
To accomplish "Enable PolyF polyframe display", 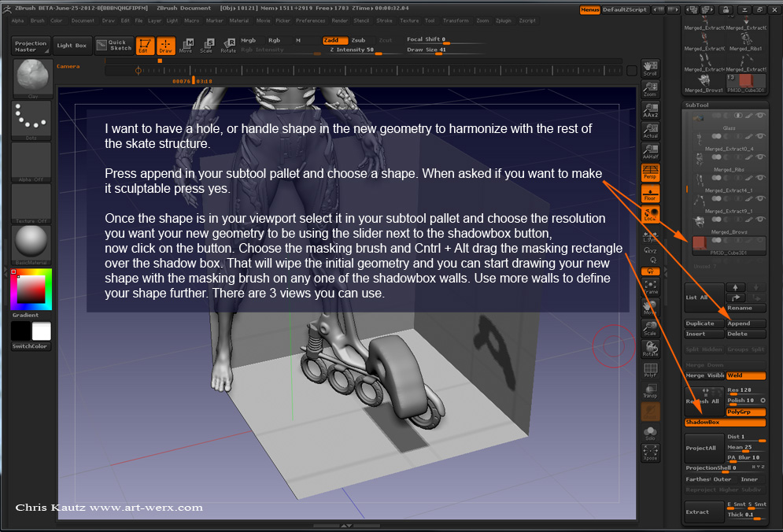I will 650,370.
